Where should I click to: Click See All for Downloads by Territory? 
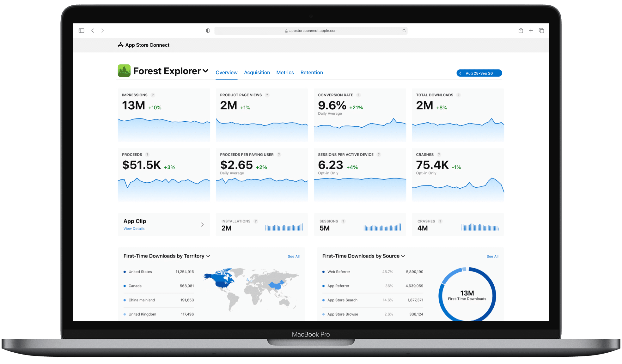tap(294, 257)
